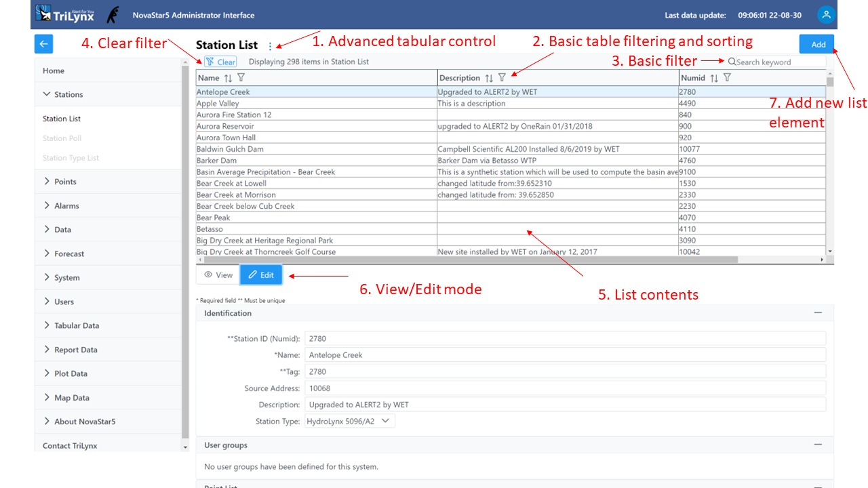Collapse the Identification section
The image size is (868, 488).
818,313
